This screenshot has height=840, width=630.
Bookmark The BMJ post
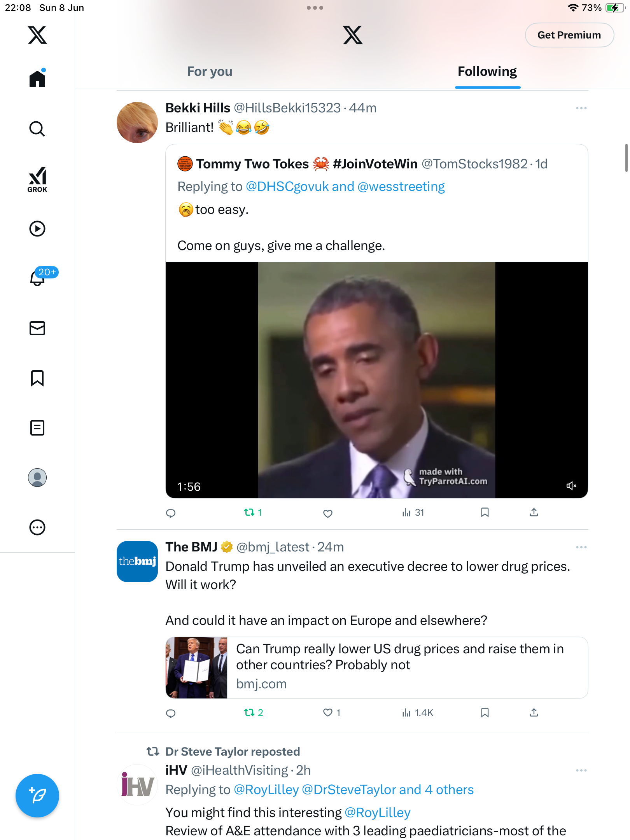point(485,712)
